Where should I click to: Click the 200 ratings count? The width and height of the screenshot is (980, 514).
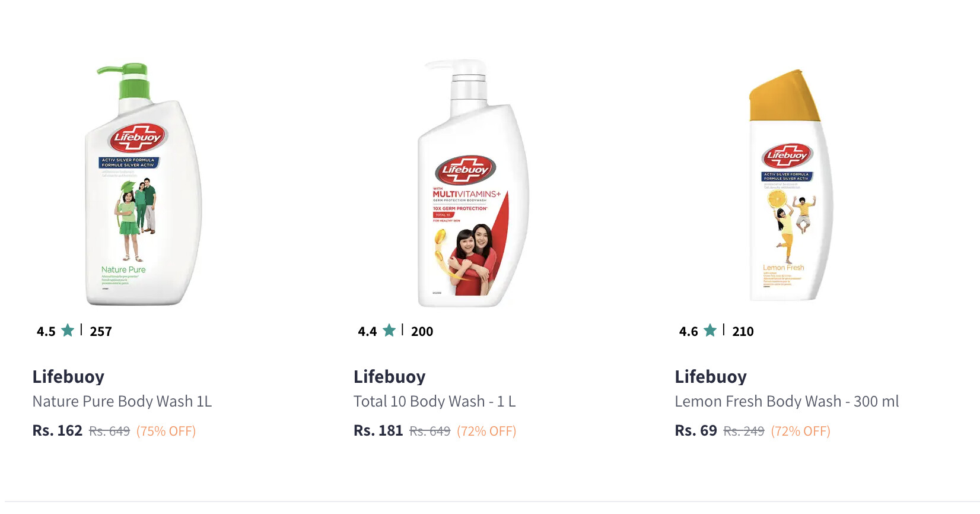[422, 331]
